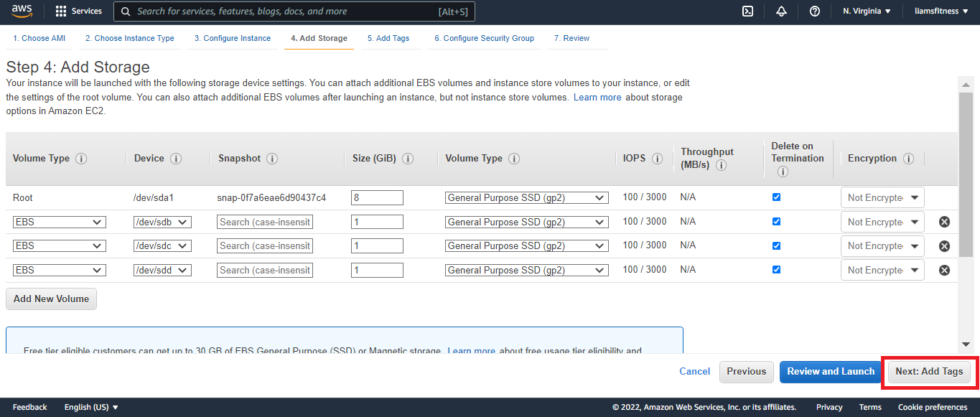Click info icon next to Encryption header
The image size is (980, 417).
pyautogui.click(x=908, y=159)
